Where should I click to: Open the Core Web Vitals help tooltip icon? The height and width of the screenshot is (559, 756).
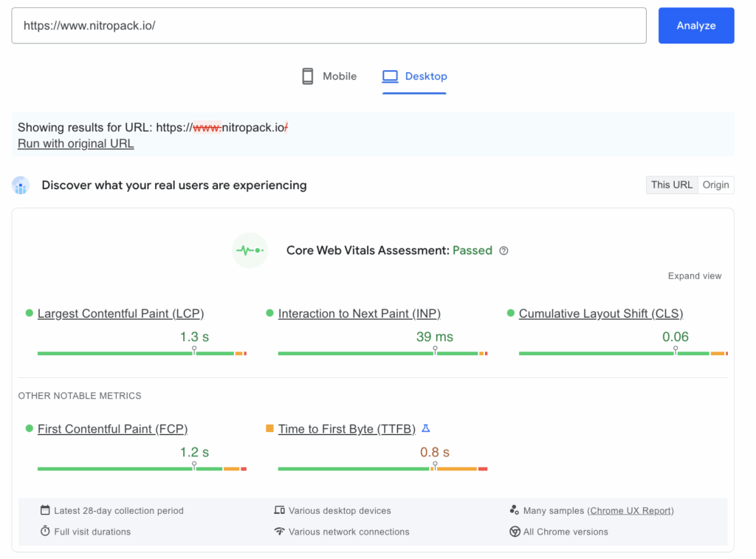click(x=504, y=251)
